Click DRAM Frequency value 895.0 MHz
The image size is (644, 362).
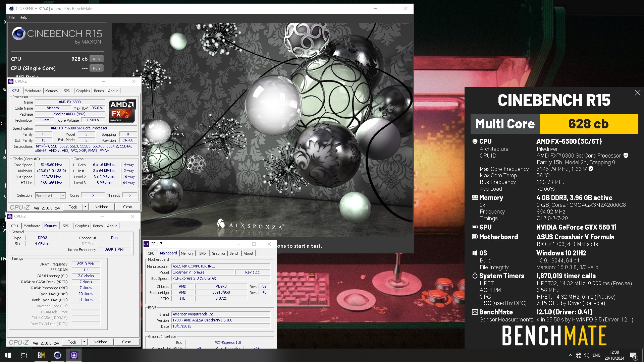pos(86,264)
